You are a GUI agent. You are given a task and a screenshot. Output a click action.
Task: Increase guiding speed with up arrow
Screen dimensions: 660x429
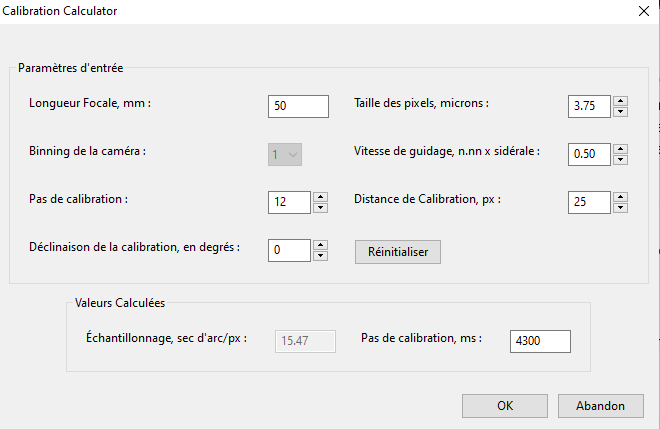pos(620,148)
